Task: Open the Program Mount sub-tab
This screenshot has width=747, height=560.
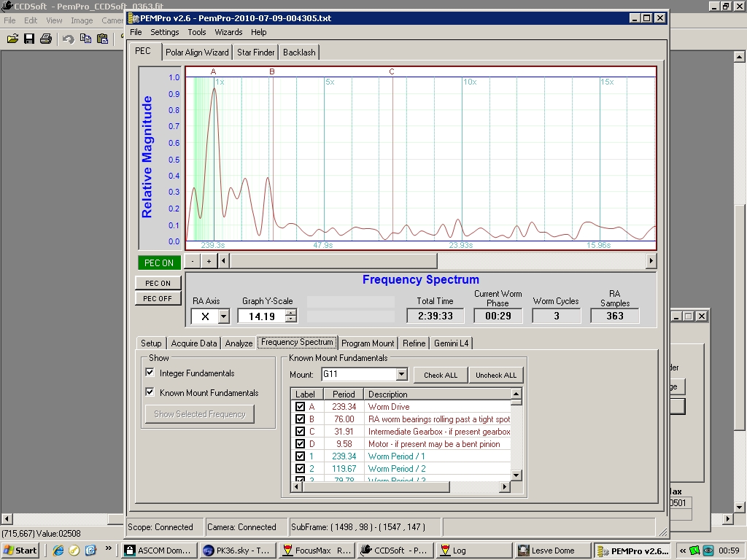Action: pos(368,343)
